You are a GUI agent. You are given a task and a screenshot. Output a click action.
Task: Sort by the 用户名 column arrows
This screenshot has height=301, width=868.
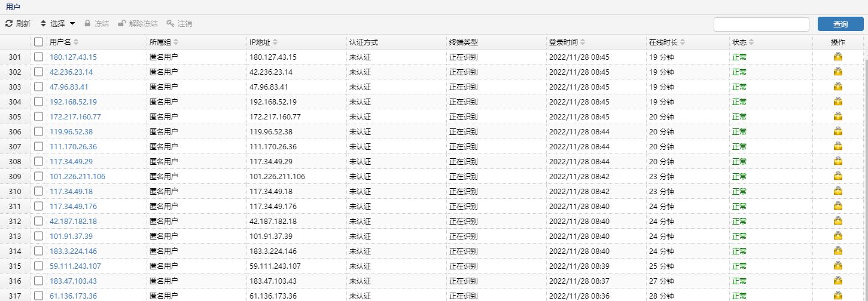coord(76,42)
